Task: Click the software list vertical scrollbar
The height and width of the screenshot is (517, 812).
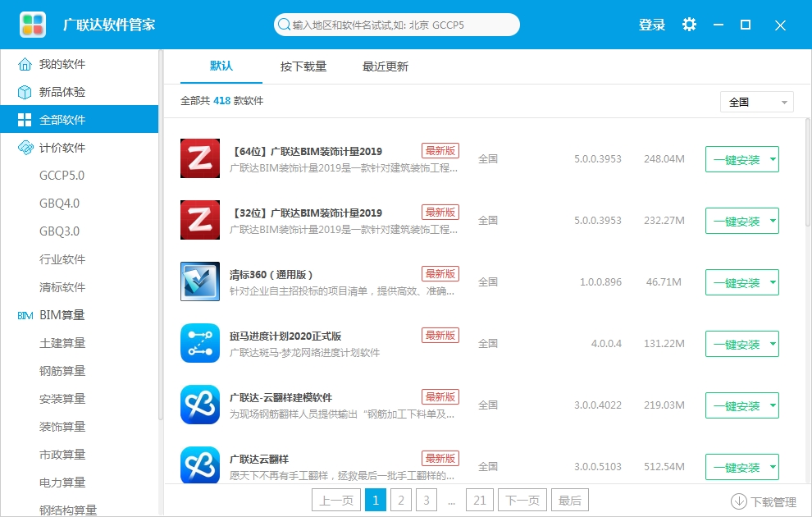Action: point(808,172)
